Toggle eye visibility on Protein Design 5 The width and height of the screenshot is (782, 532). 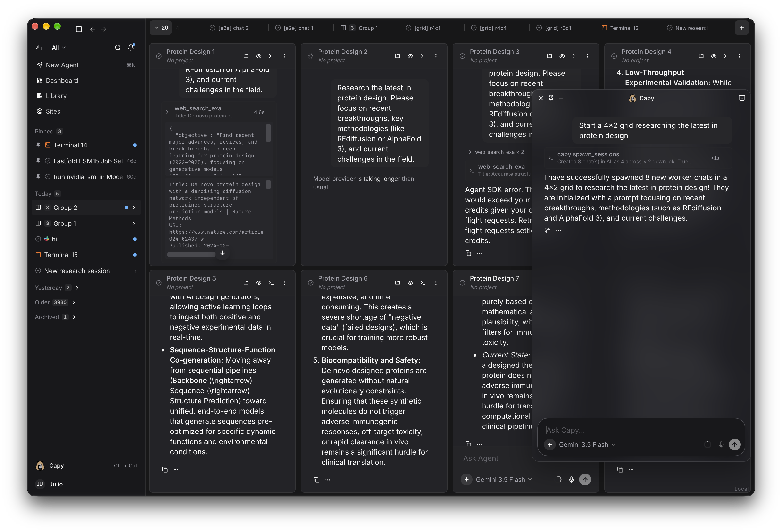(x=259, y=283)
